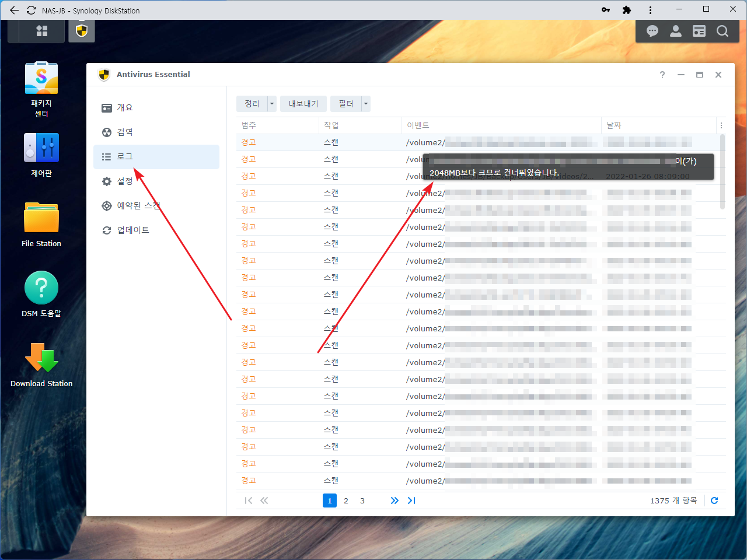Open 설정 settings in sidebar
Viewport: 747px width, 560px height.
click(x=156, y=181)
